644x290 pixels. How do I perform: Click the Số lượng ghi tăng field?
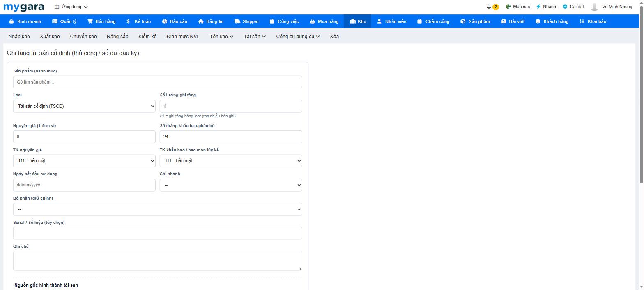click(231, 106)
